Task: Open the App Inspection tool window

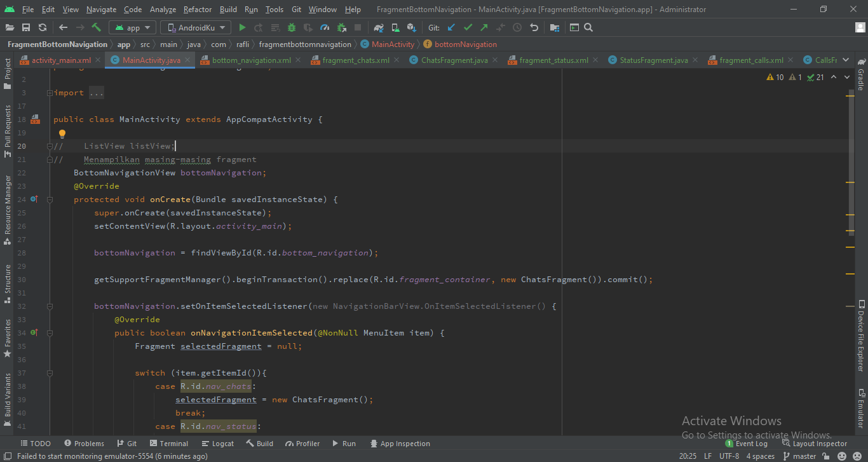Action: coord(399,444)
